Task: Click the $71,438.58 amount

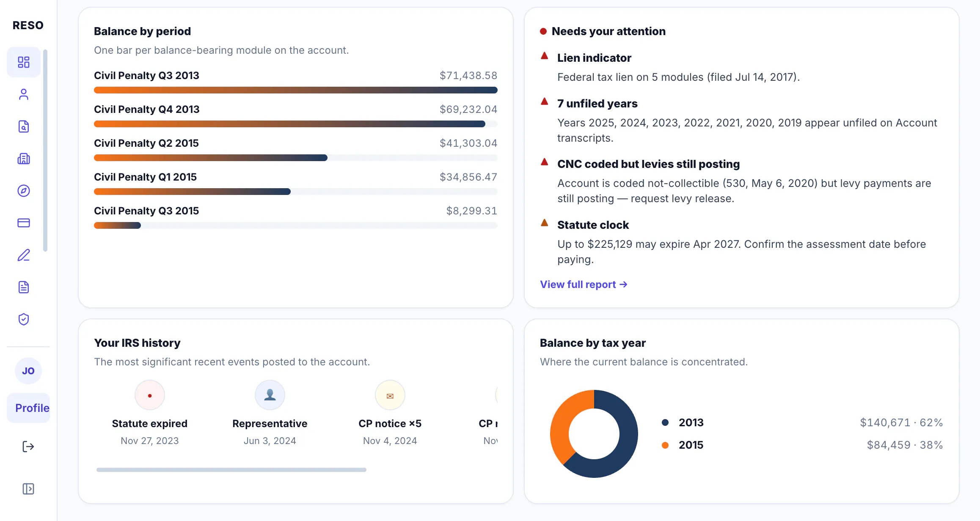Action: click(468, 75)
